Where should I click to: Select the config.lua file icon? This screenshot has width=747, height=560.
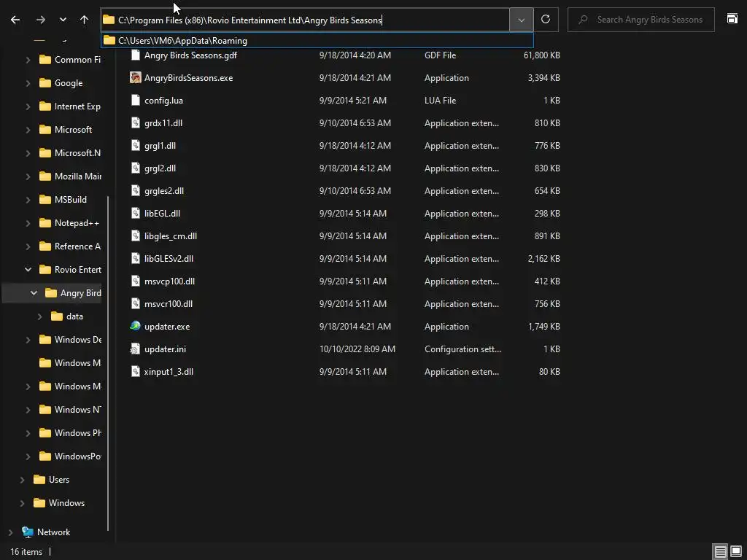coord(135,101)
